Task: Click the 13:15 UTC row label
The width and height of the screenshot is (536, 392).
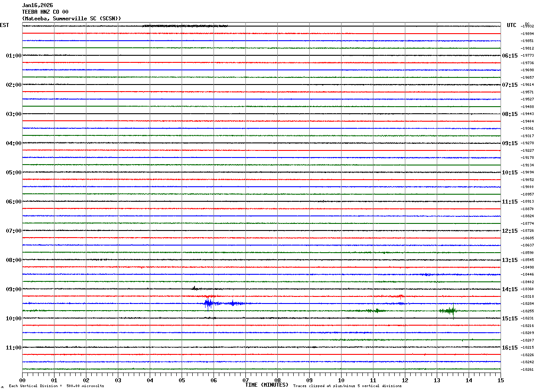Action: click(x=509, y=260)
